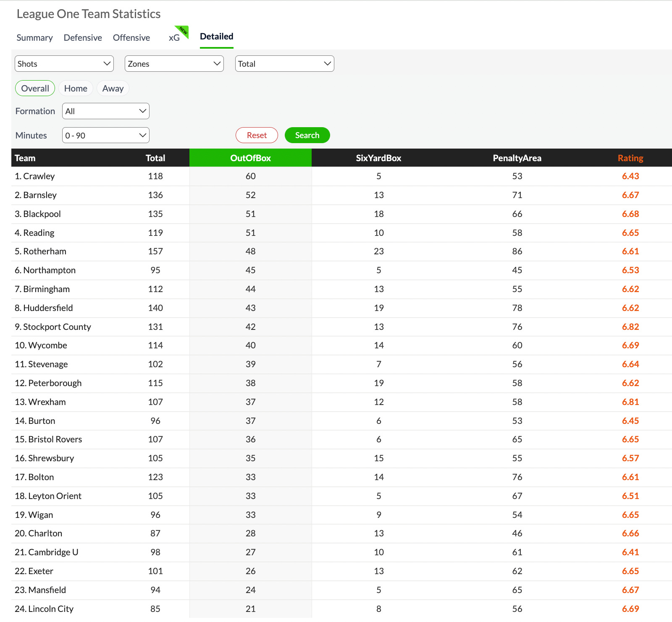This screenshot has width=672, height=622.
Task: Open the Zones subcategory dropdown
Action: tap(174, 64)
